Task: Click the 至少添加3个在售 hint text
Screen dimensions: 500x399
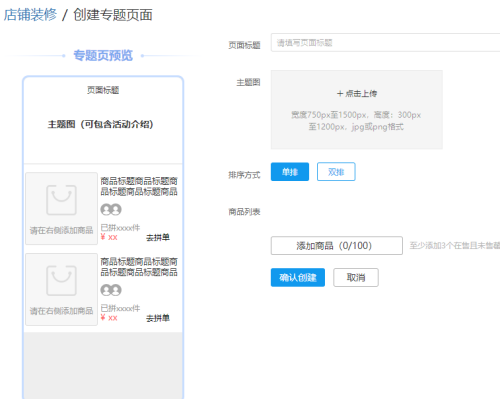Action: pyautogui.click(x=455, y=245)
